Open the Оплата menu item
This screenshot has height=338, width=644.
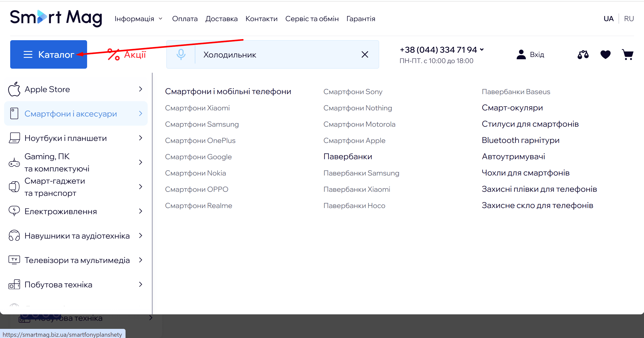coord(185,19)
